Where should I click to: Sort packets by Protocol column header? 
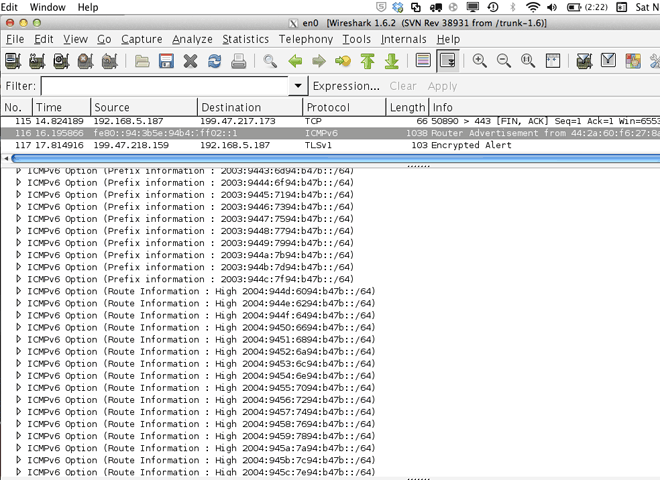[344, 107]
